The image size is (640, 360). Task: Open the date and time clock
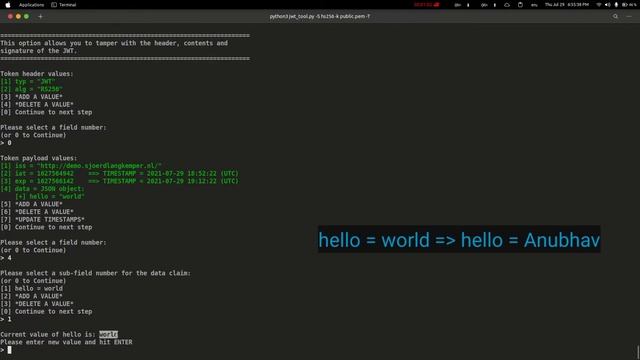(x=567, y=5)
